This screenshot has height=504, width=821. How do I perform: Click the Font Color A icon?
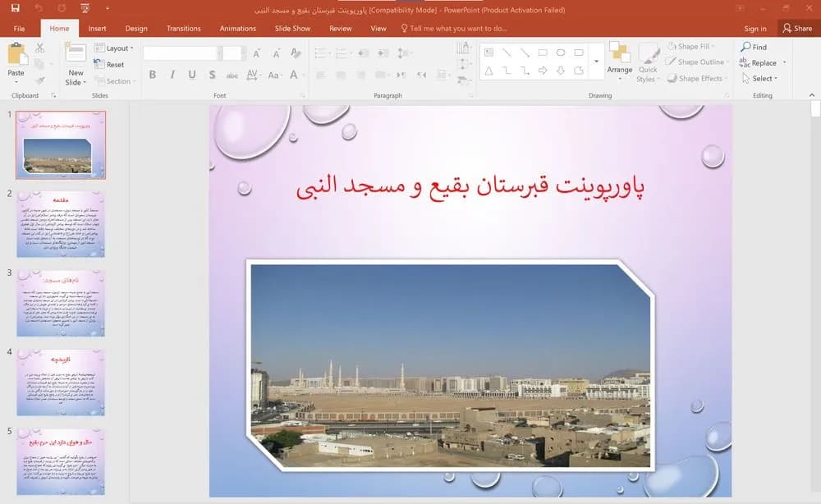[x=294, y=75]
